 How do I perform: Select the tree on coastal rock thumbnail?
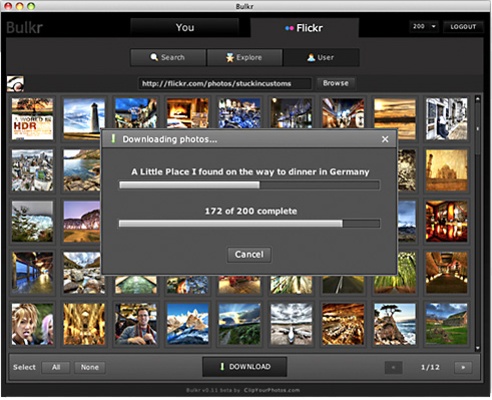(395, 324)
